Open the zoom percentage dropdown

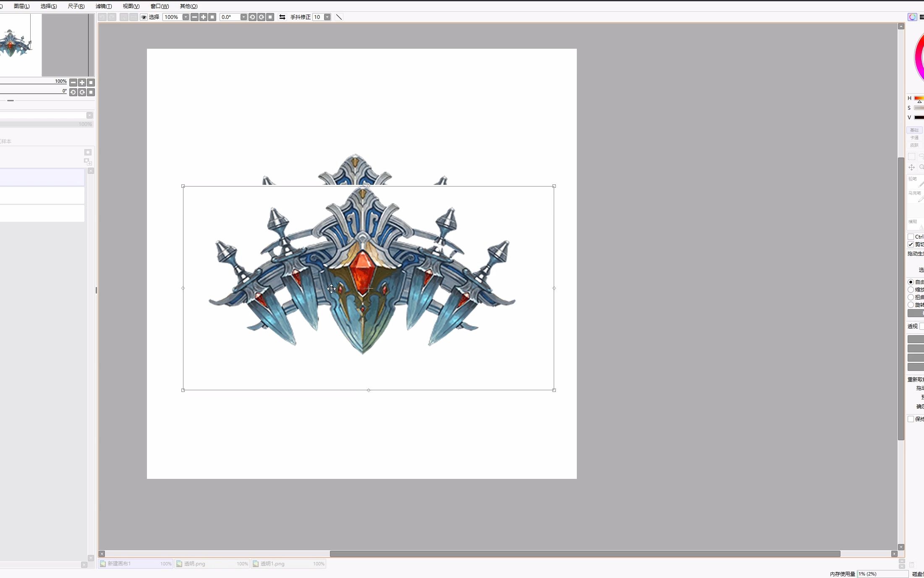coord(186,17)
